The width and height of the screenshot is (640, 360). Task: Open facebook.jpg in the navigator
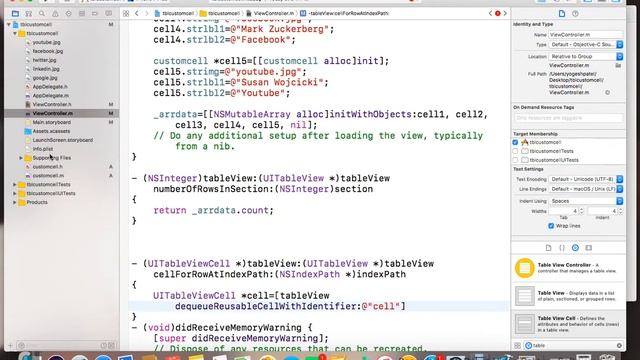point(47,51)
